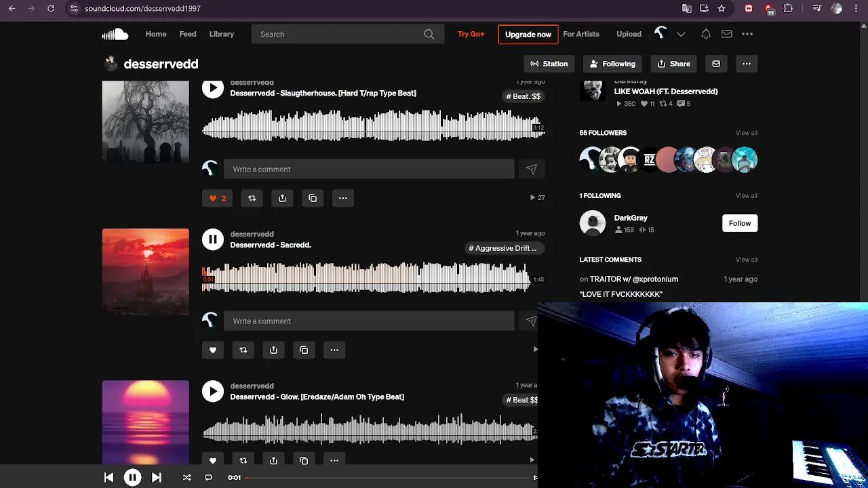
Task: Repost the Slaugtherhouse track
Action: pos(252,198)
